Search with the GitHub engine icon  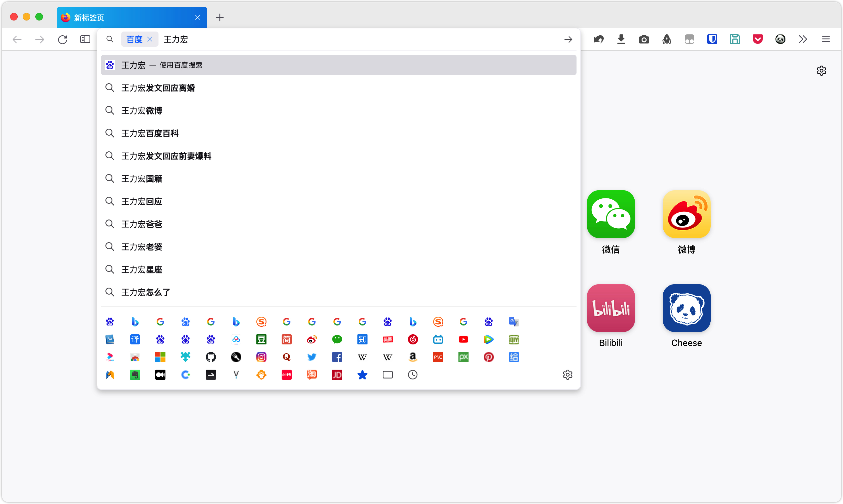(x=211, y=357)
